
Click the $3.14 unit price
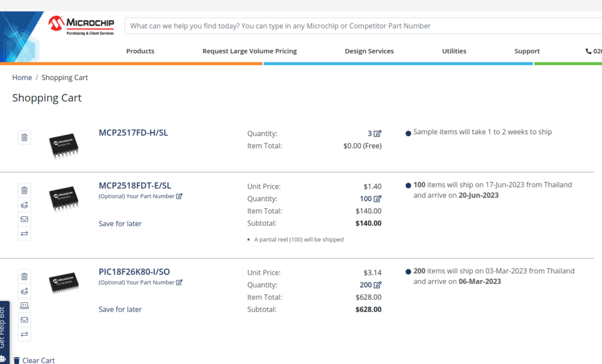pos(372,273)
